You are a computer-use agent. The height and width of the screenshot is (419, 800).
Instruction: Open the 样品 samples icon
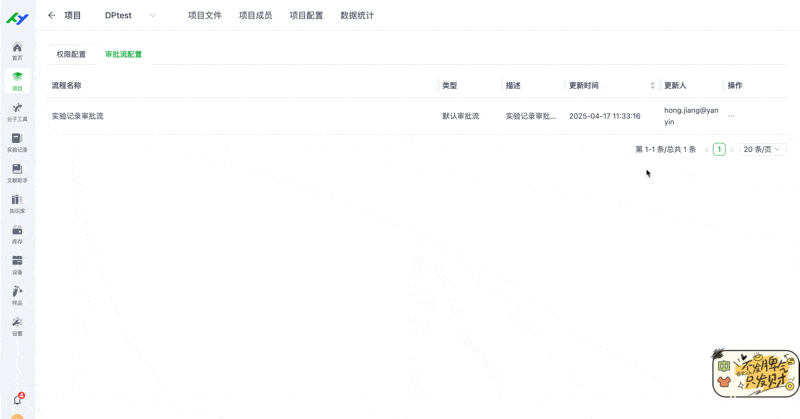click(17, 295)
